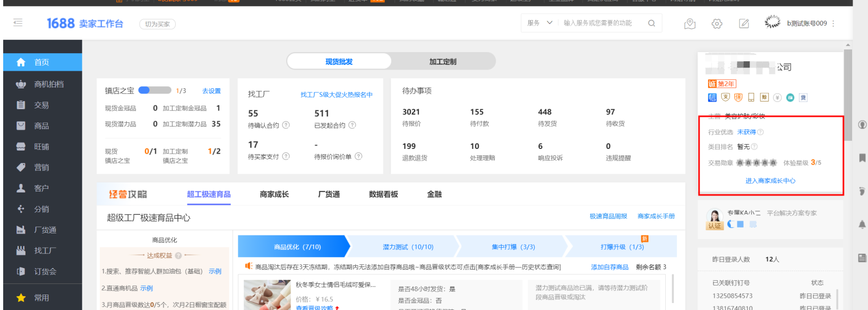Click phone number 13250854573 row

click(x=772, y=296)
